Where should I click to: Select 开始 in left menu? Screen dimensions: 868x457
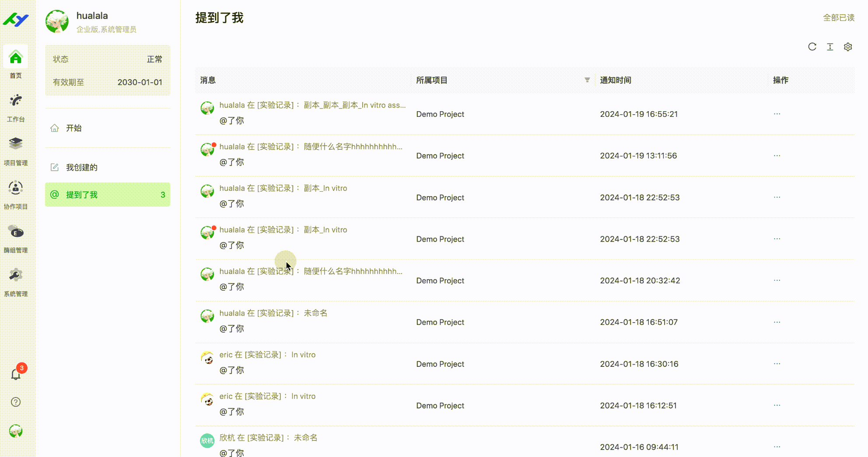point(73,128)
